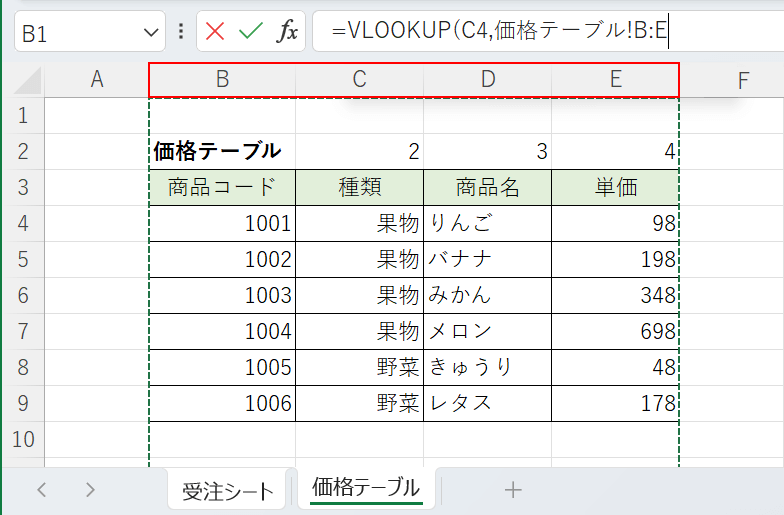Select the 価格テーブル sheet tab
The width and height of the screenshot is (784, 515).
tap(365, 488)
